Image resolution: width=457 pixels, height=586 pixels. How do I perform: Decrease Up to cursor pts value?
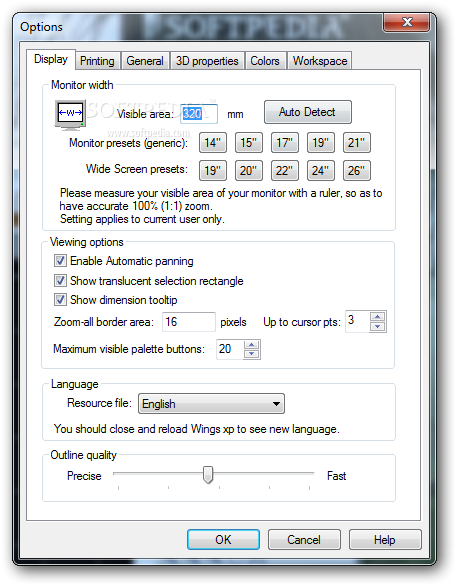click(377, 327)
